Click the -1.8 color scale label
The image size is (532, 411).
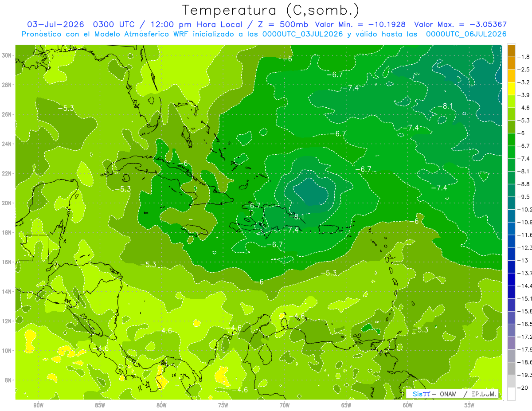click(524, 57)
